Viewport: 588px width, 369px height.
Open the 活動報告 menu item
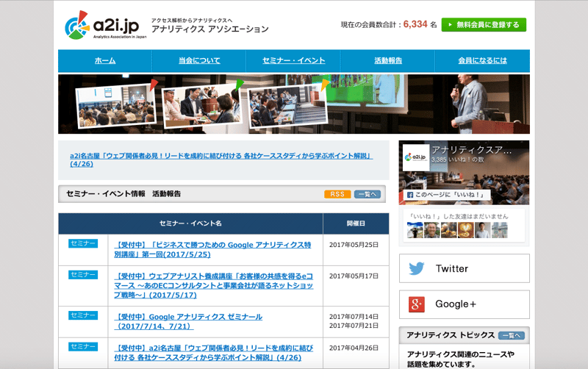[388, 61]
